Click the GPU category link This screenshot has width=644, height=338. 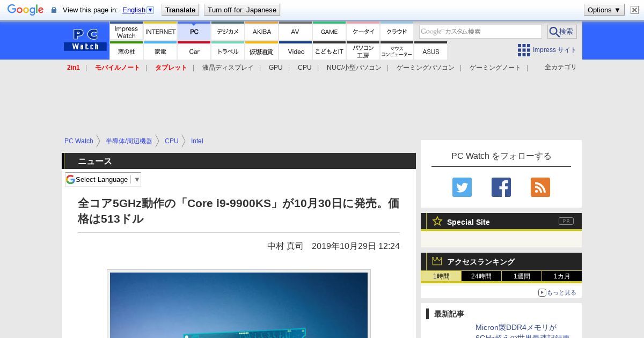click(276, 68)
